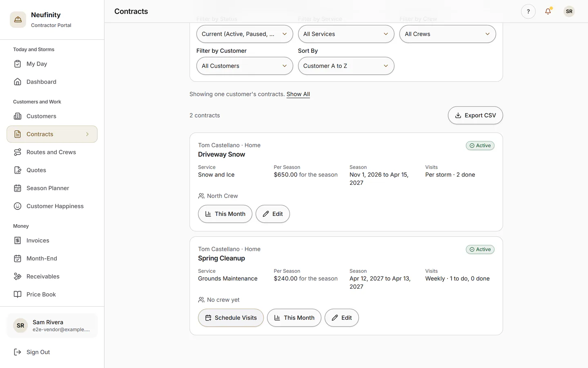Click Grounds Maintenance service text
Image resolution: width=588 pixels, height=368 pixels.
[x=228, y=278]
